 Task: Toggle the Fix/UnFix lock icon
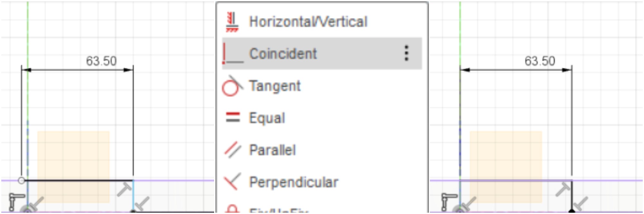coord(232,209)
